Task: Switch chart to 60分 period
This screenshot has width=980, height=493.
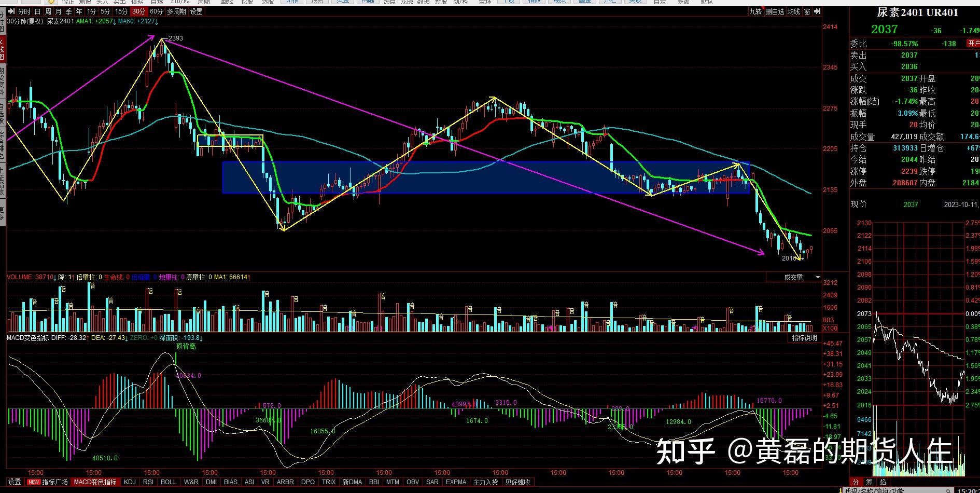Action: 156,11
